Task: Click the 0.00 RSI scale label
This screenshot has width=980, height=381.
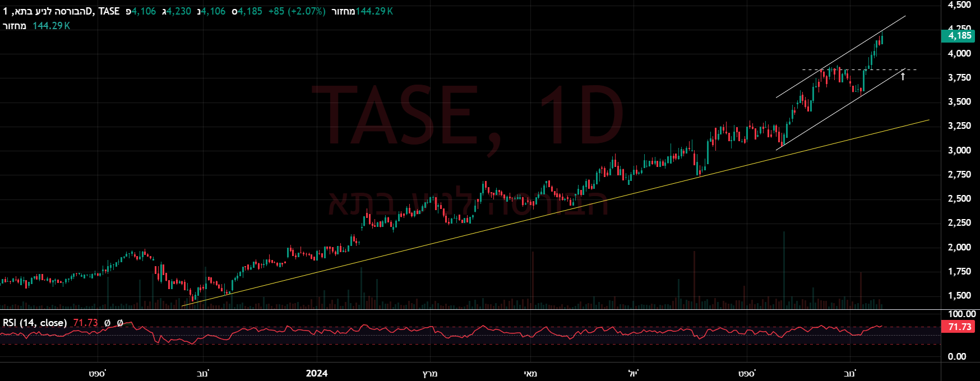Action: click(x=957, y=356)
